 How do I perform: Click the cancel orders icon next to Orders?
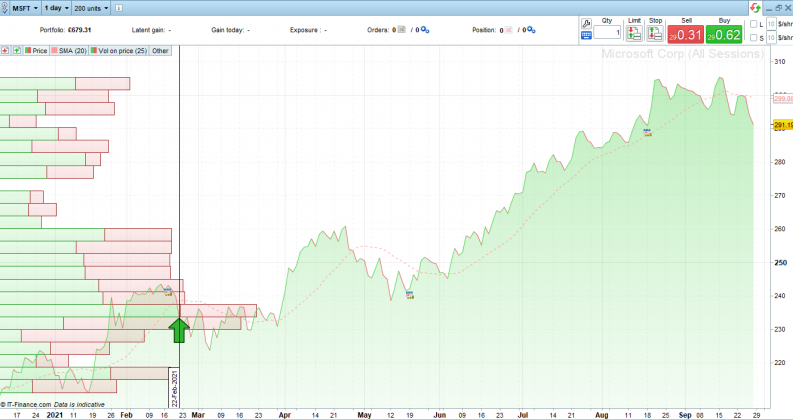[402, 30]
